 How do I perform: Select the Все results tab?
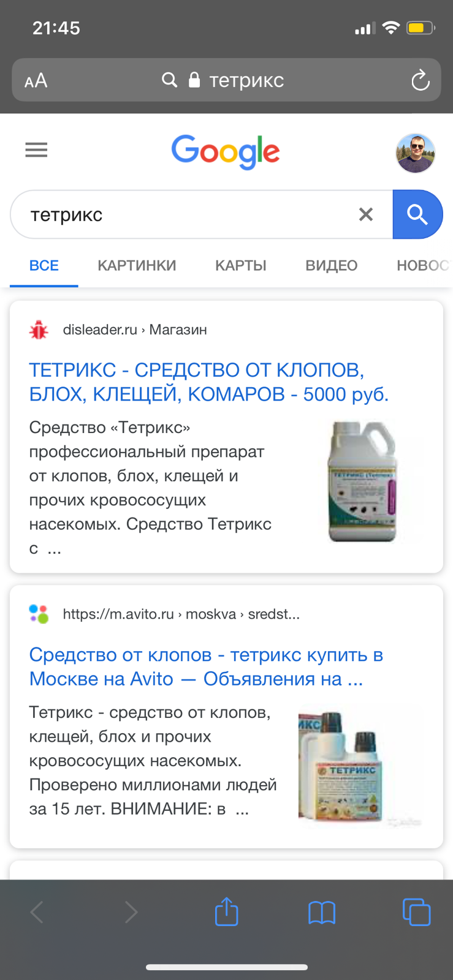point(44,265)
